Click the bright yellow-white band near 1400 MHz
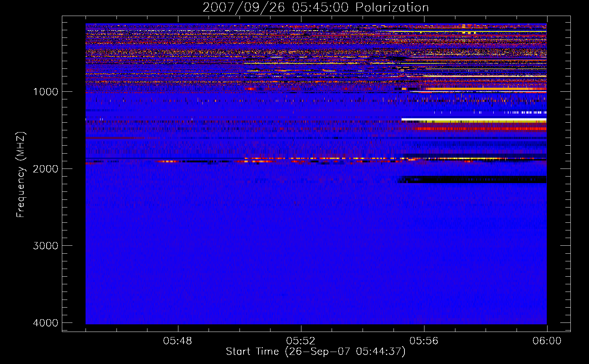Viewport: 589px width, 364px height. pyautogui.click(x=474, y=120)
